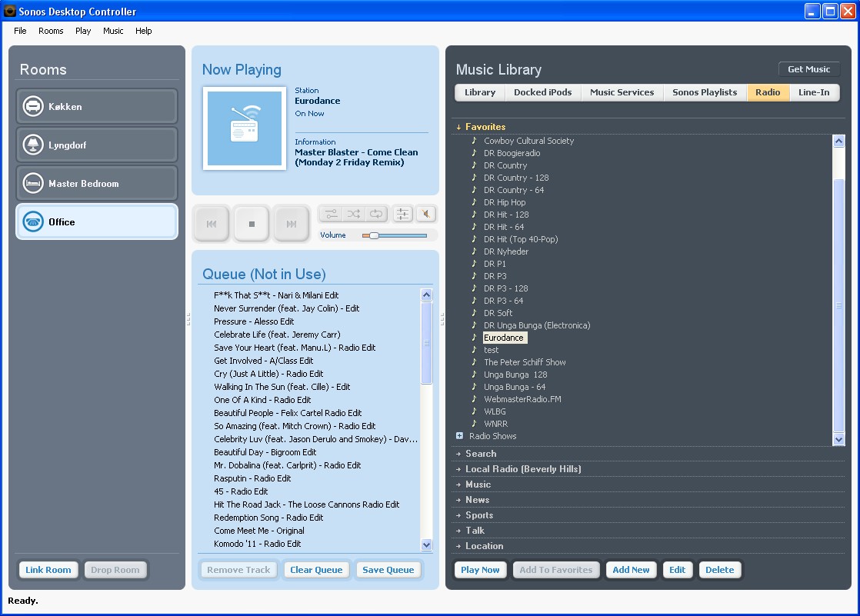
Task: Mute the Office room volume
Action: click(426, 214)
